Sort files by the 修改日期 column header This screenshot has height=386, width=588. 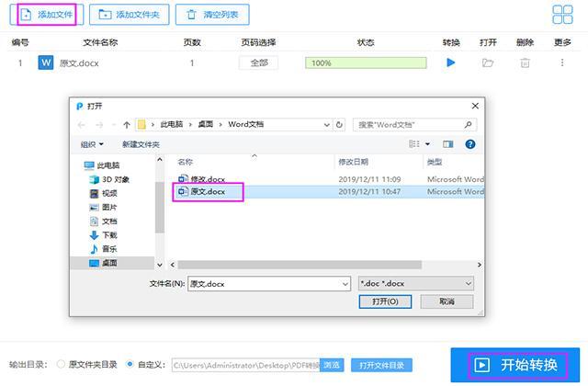pos(353,162)
